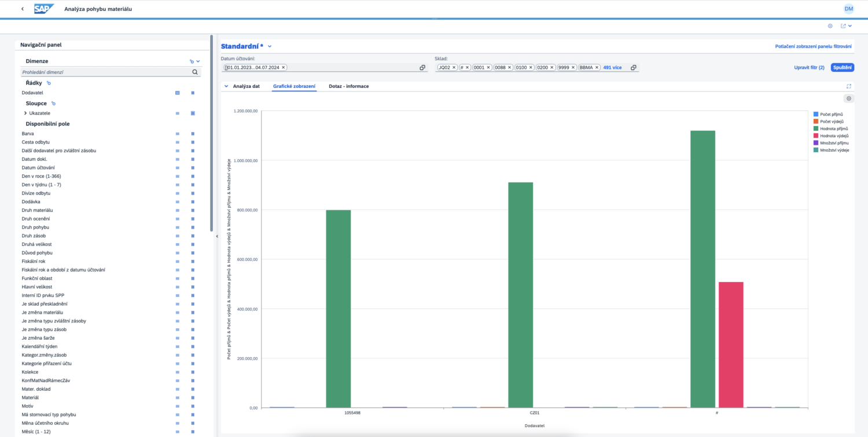This screenshot has height=437, width=868.
Task: Click the SAP logo home icon
Action: tap(43, 9)
